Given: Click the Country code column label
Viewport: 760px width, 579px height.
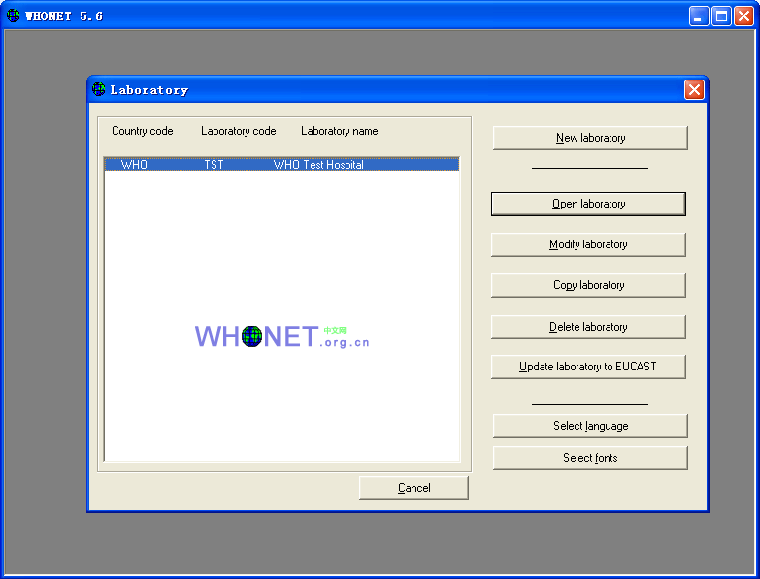Looking at the screenshot, I should click(142, 131).
